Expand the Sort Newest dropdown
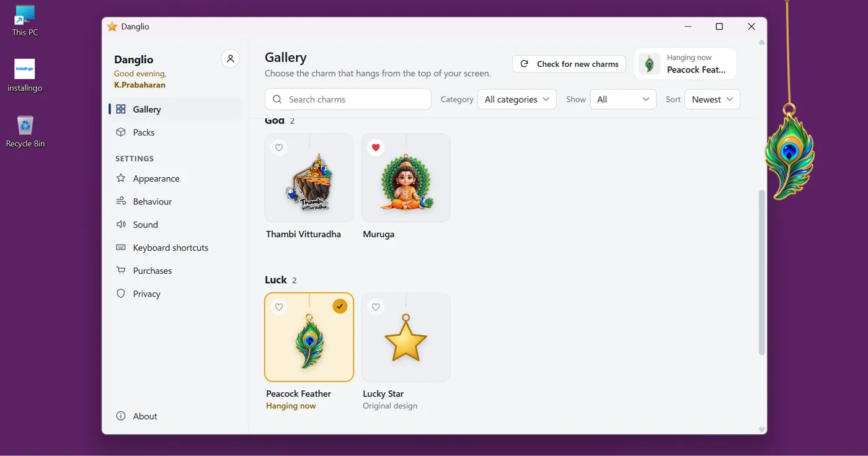This screenshot has height=456, width=868. coord(712,99)
